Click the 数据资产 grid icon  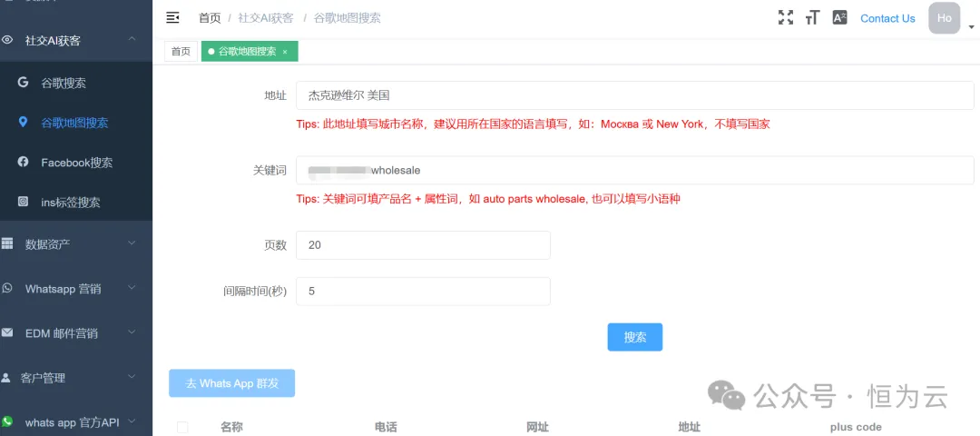tap(7, 243)
